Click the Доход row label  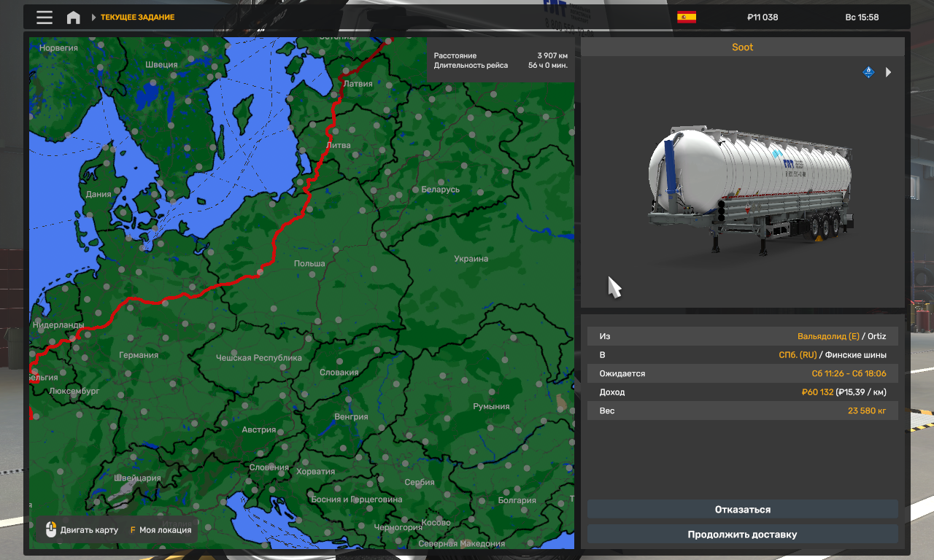612,392
